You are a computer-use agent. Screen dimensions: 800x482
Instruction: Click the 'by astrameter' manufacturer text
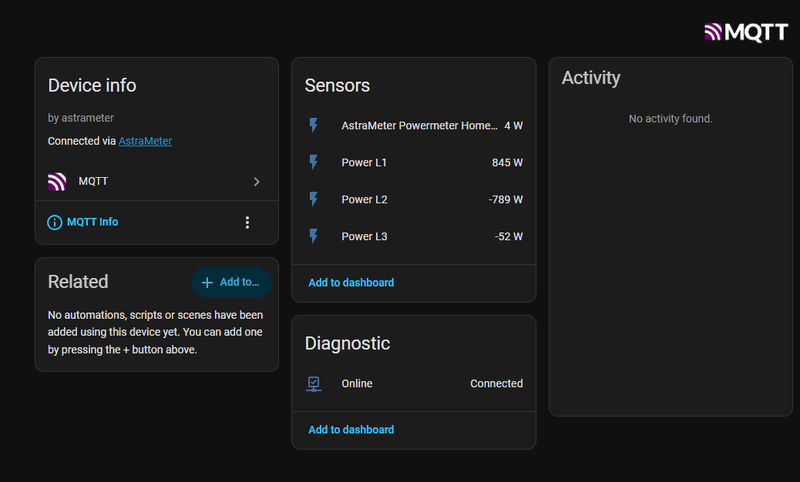[x=81, y=118]
